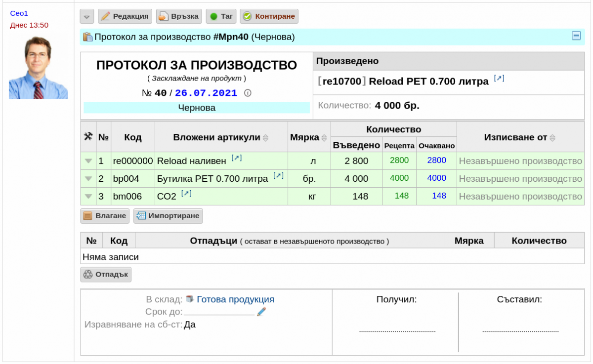Open the link icon after CO2
This screenshot has height=364, width=593.
coord(186,194)
